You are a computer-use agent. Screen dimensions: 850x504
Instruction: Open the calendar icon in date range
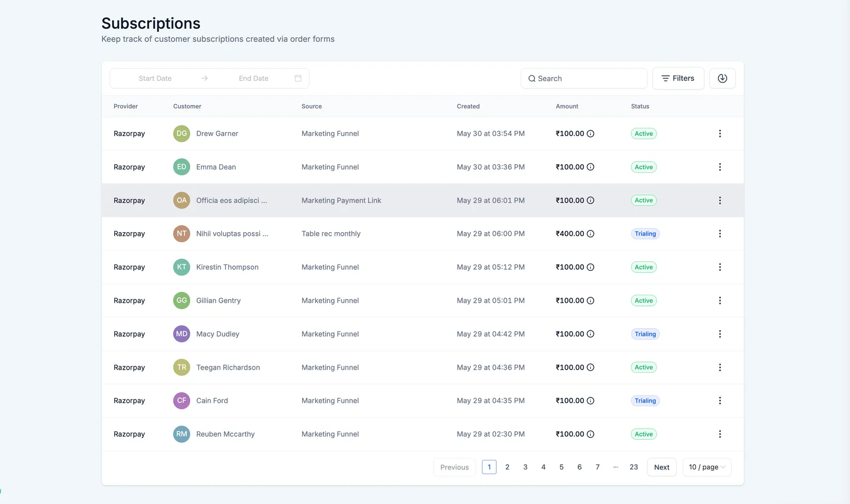[298, 78]
